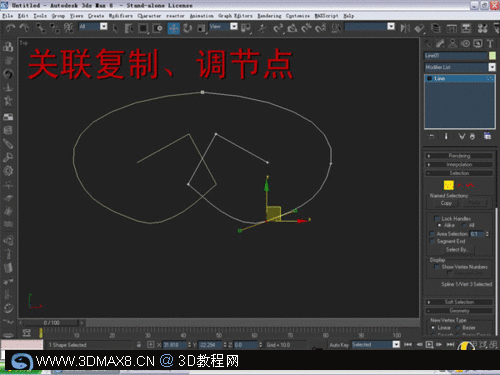
Task: Click the Align tool icon
Action: click(419, 28)
